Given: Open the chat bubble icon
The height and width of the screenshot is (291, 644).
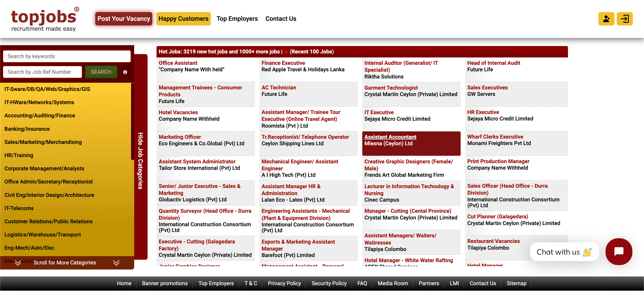Looking at the screenshot, I should 619,251.
